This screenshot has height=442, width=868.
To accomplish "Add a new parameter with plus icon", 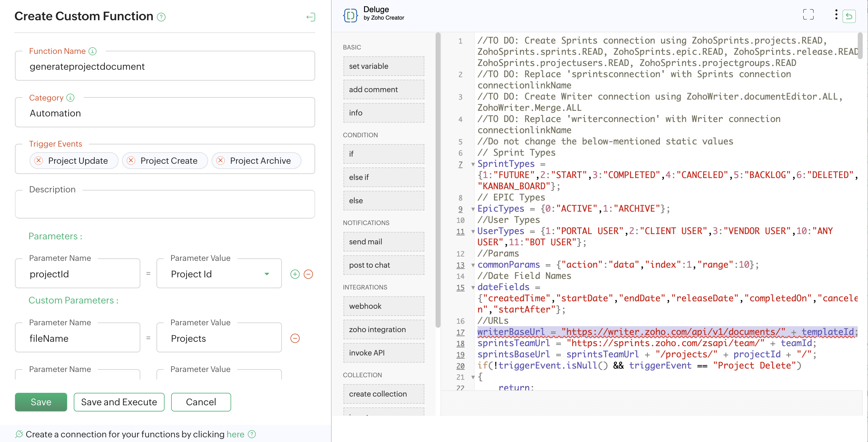I will click(295, 274).
